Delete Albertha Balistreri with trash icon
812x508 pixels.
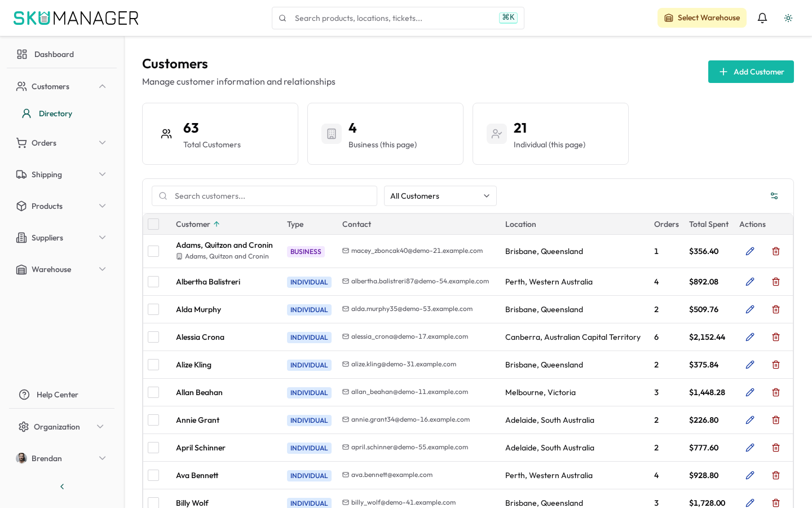point(776,282)
